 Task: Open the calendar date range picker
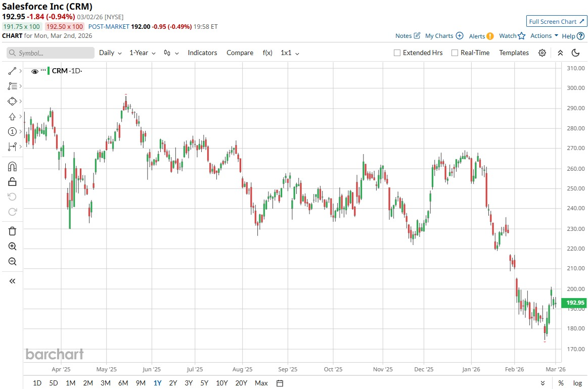click(280, 383)
